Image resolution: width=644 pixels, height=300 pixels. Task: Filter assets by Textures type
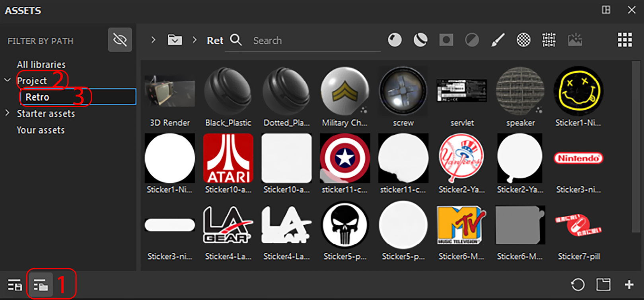[x=549, y=40]
